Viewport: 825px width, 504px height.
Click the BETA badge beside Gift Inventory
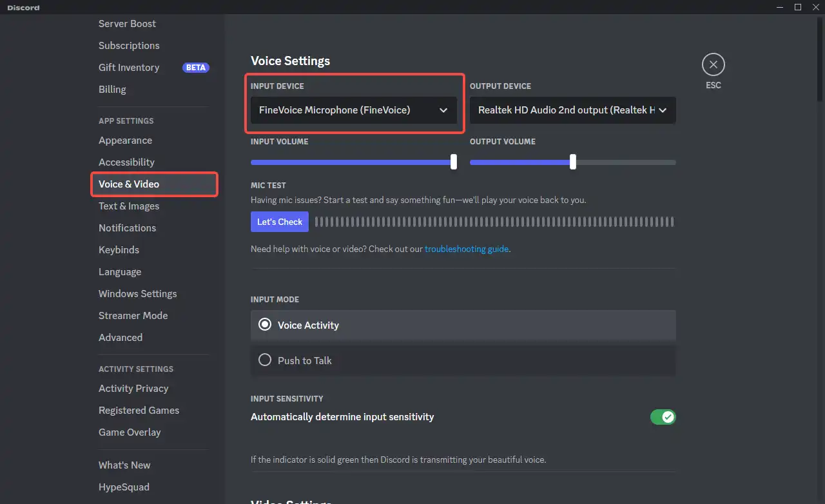(195, 68)
